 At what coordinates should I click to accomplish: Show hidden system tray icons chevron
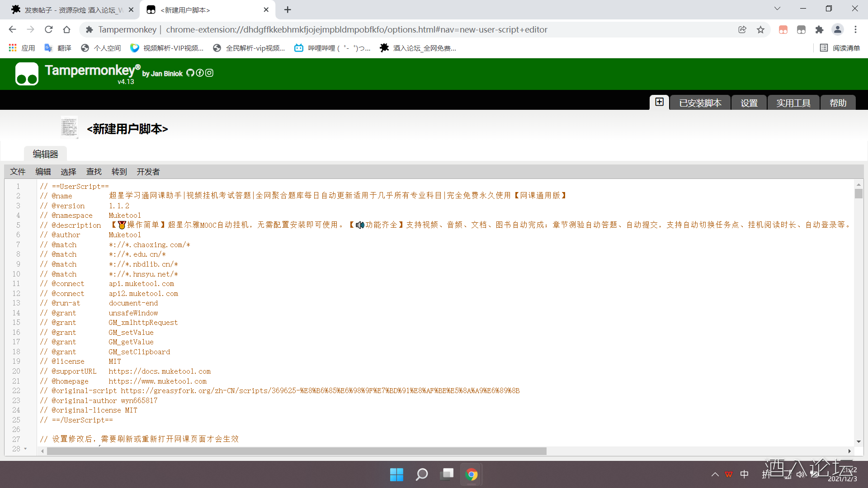pyautogui.click(x=715, y=474)
